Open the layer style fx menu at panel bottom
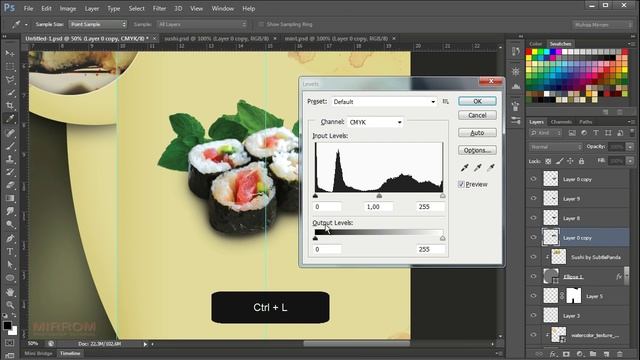Screen dimensions: 640x360 coord(553,354)
